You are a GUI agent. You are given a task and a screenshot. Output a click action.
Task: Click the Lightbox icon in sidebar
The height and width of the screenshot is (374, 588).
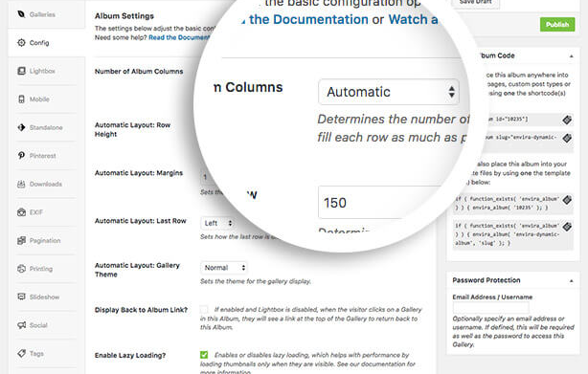coord(21,71)
